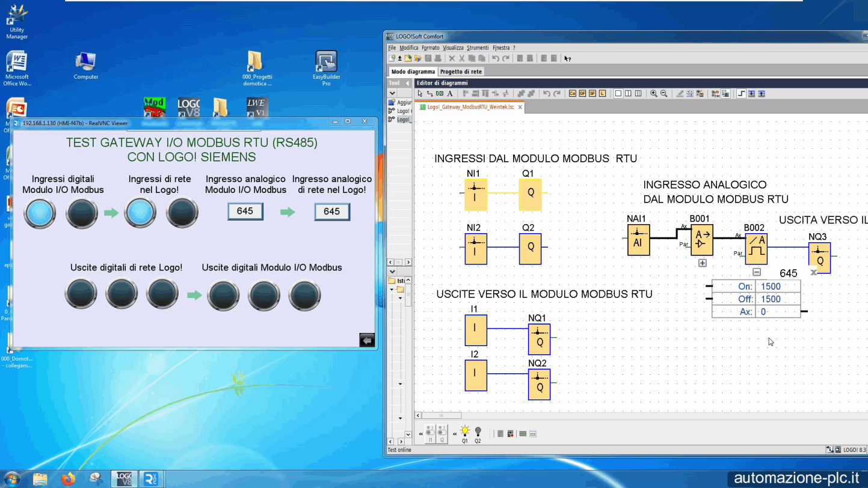The width and height of the screenshot is (868, 488).
Task: Choose the selection arrow tool
Action: 420,93
